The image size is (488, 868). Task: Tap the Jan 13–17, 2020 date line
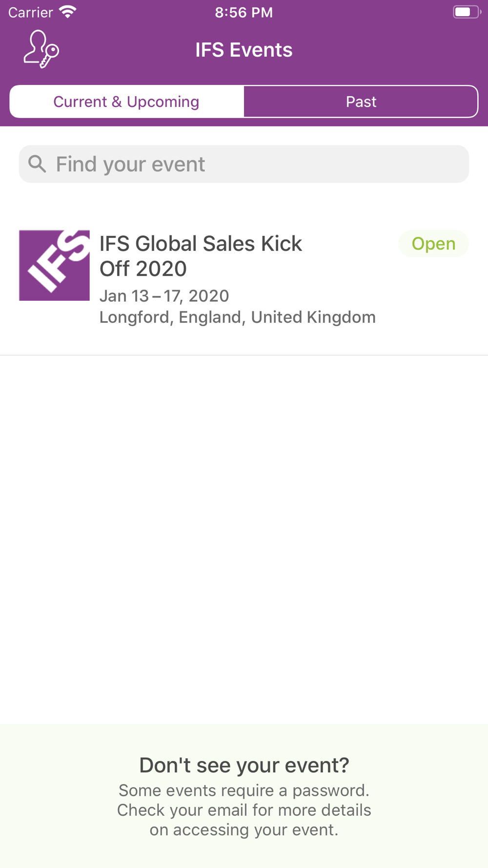click(164, 296)
